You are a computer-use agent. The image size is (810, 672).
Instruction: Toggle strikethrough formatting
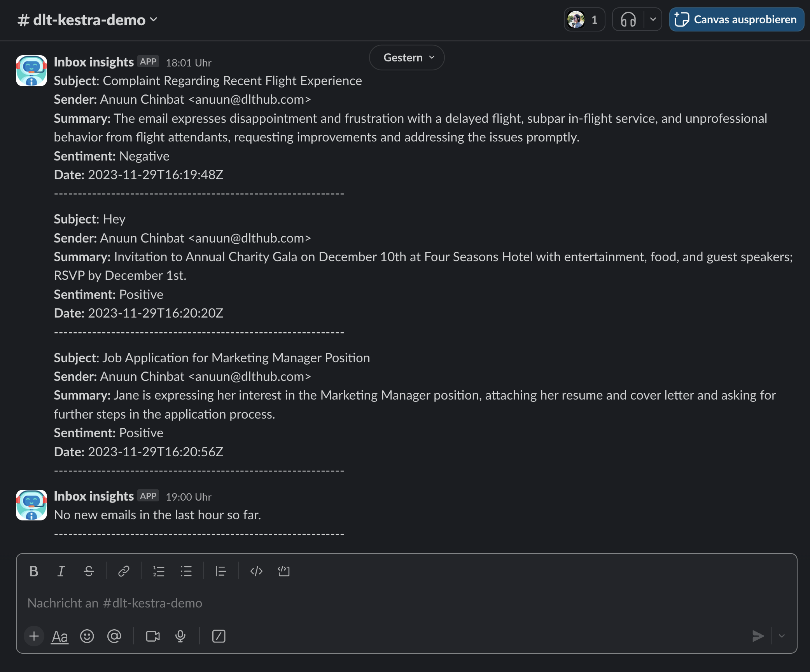pos(89,571)
